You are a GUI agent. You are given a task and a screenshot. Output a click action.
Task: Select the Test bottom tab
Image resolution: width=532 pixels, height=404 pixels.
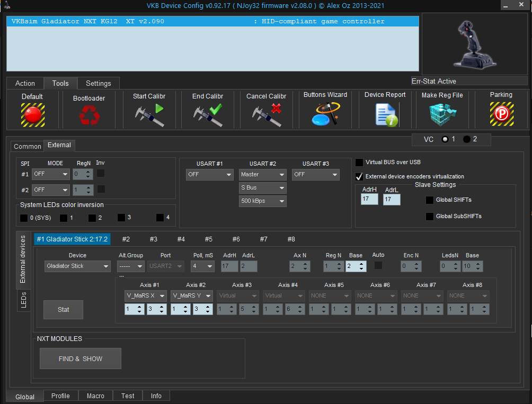point(128,396)
